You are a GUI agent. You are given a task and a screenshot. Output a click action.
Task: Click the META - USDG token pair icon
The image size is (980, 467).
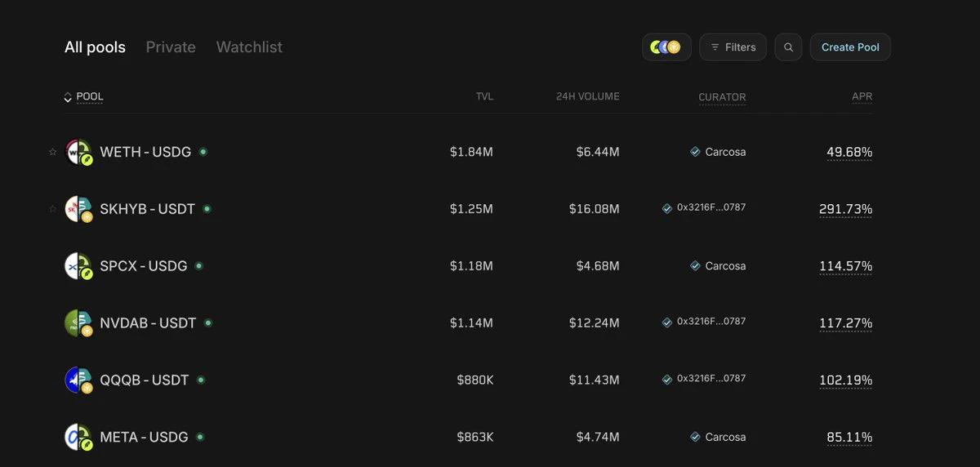tap(79, 438)
